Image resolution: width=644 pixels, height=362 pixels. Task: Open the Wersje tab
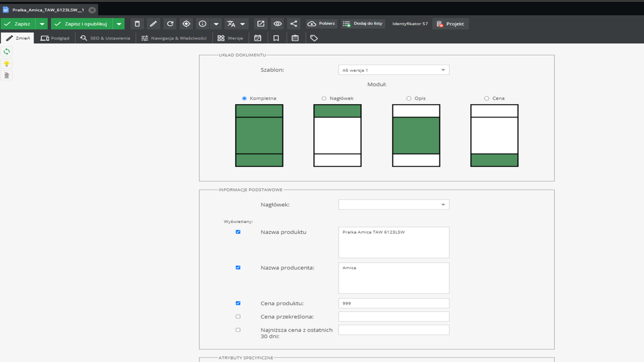(230, 38)
